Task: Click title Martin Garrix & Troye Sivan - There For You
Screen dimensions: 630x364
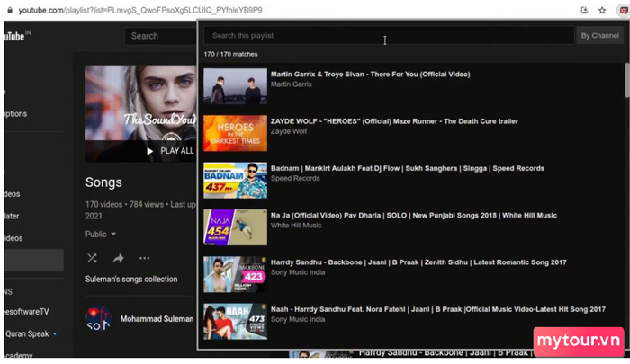Action: [x=371, y=75]
